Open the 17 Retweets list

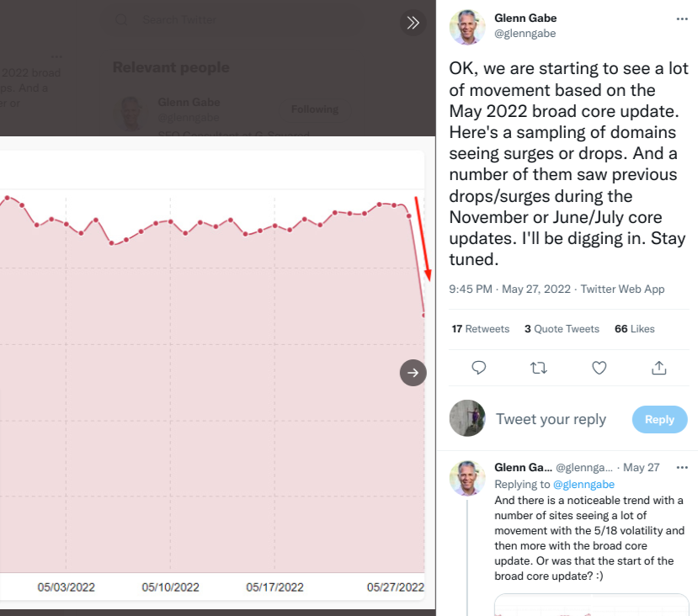coord(480,329)
